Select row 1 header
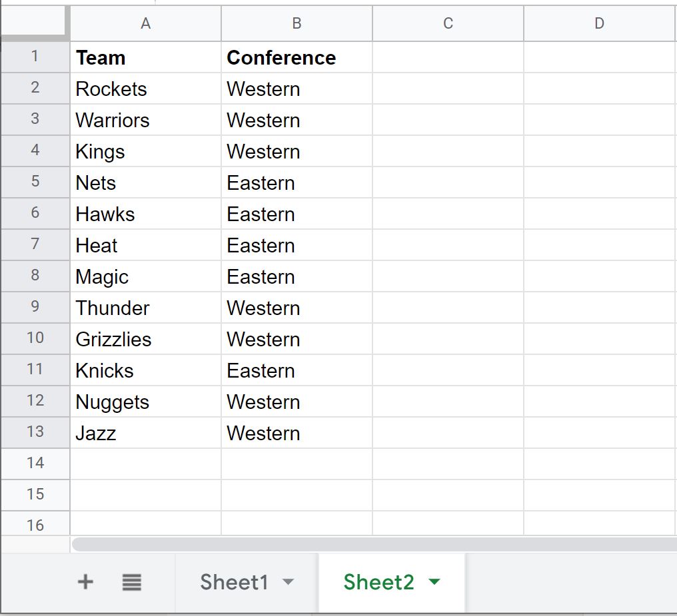The image size is (677, 616). pyautogui.click(x=35, y=57)
